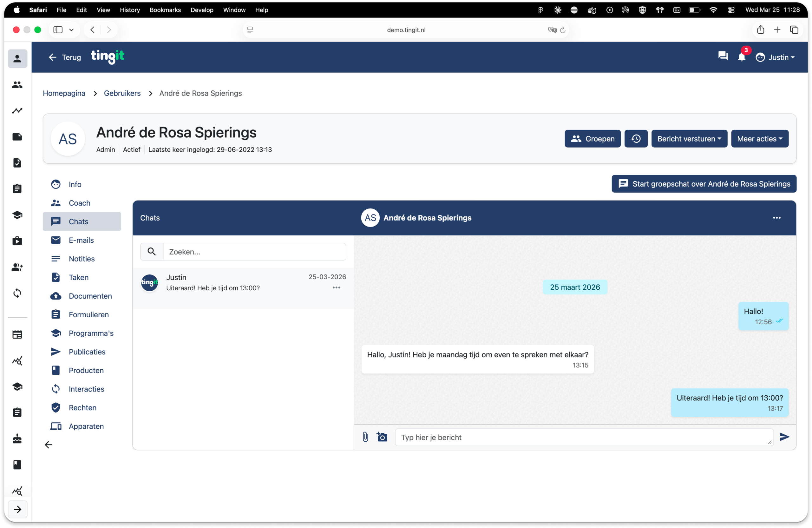
Task: Open the birthday cake sidebar icon
Action: pyautogui.click(x=17, y=439)
